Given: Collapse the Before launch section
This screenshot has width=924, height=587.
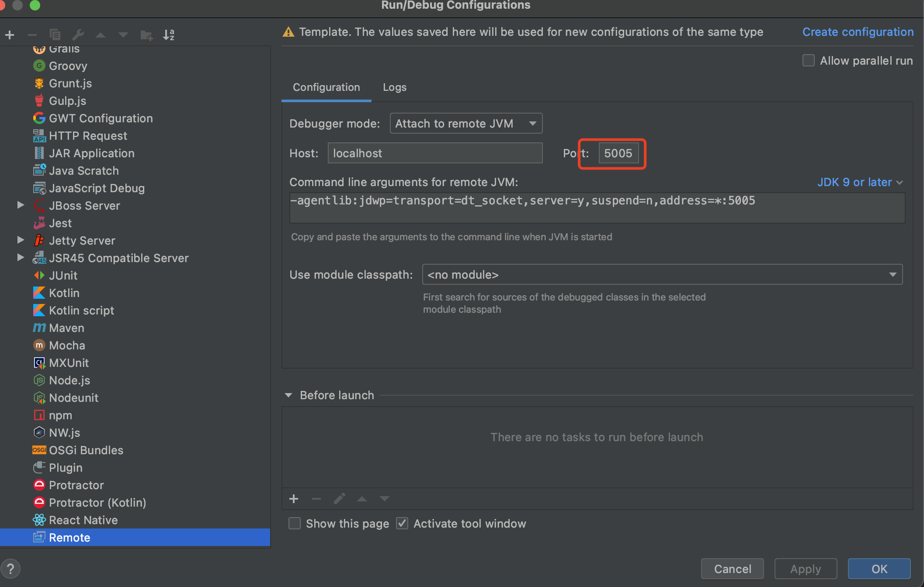Looking at the screenshot, I should pyautogui.click(x=288, y=395).
